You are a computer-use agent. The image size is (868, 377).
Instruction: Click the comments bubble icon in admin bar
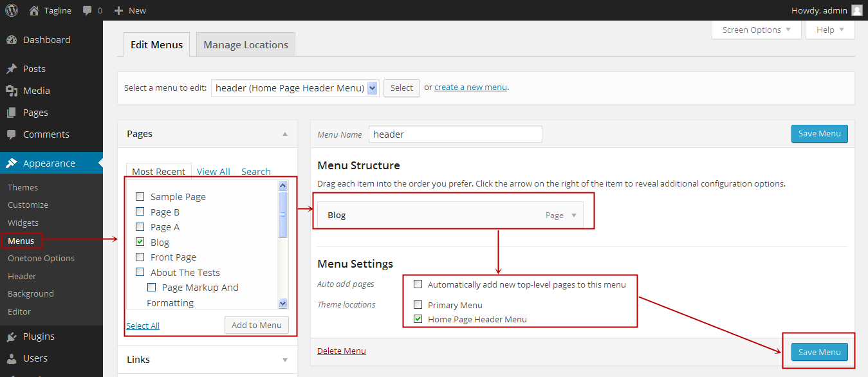pos(86,10)
